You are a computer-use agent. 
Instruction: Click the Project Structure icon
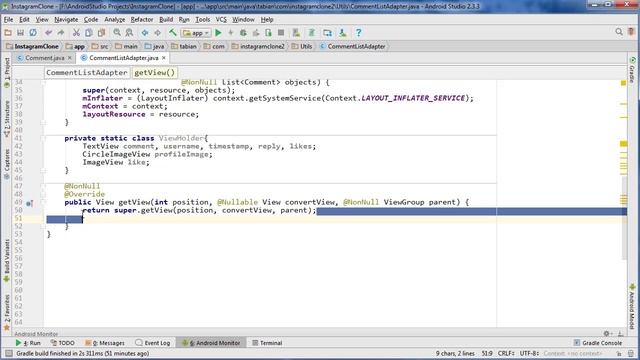(x=327, y=33)
